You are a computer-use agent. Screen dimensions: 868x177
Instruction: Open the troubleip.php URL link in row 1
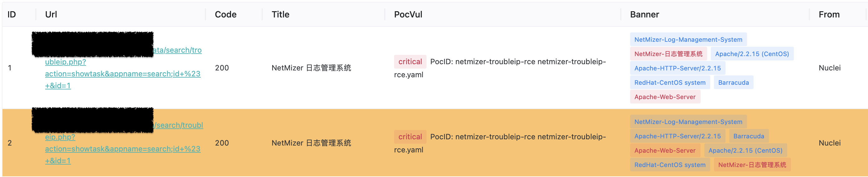point(123,74)
